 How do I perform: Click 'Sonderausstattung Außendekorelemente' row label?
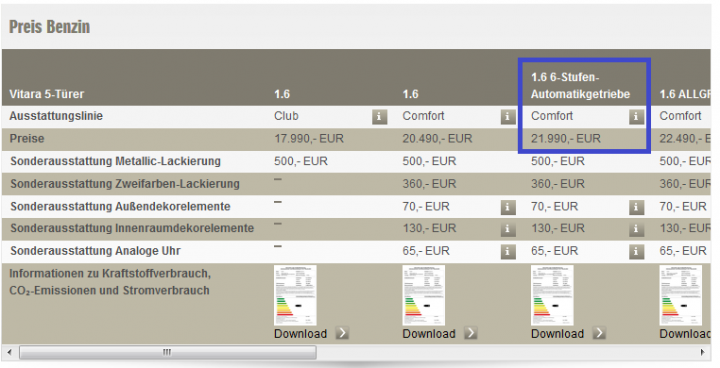click(120, 207)
